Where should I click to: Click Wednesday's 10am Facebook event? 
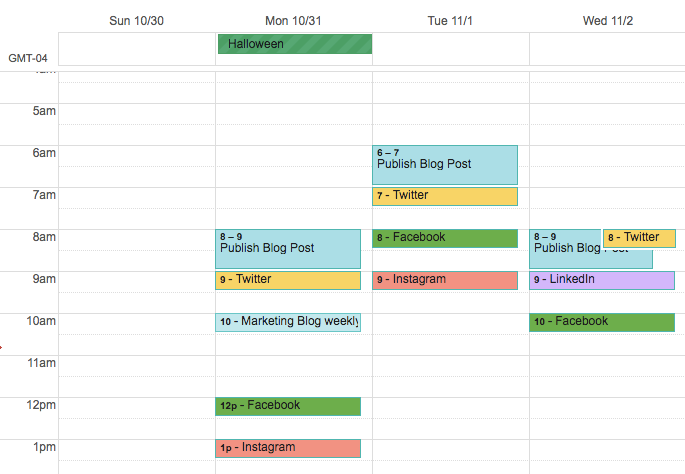[x=602, y=322]
